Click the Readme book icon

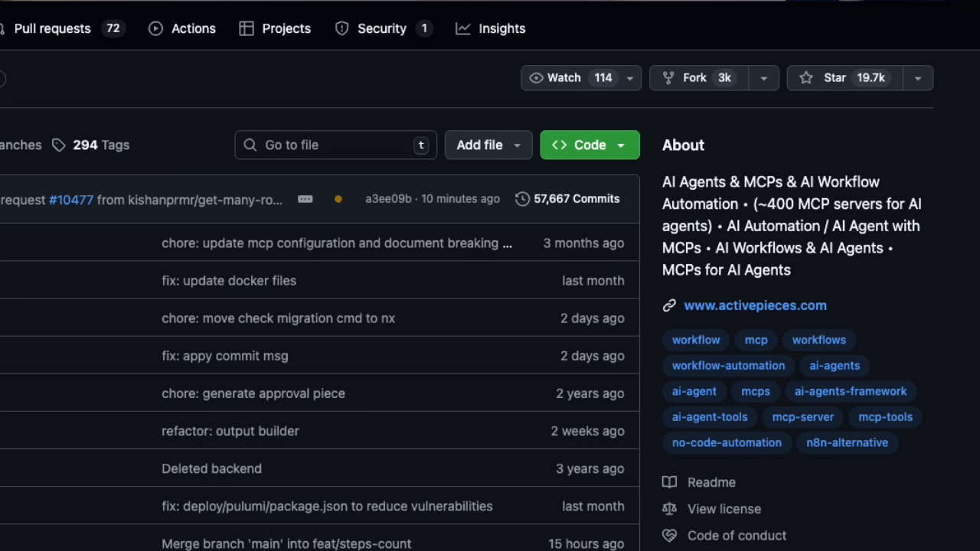coord(669,482)
